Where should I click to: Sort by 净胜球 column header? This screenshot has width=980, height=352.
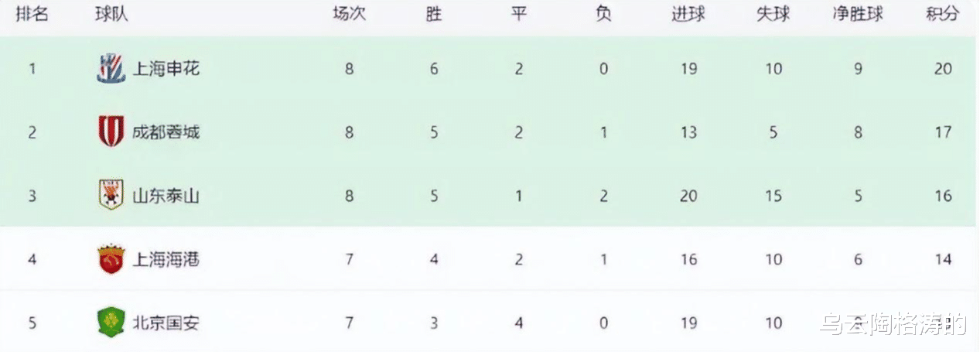pyautogui.click(x=858, y=15)
